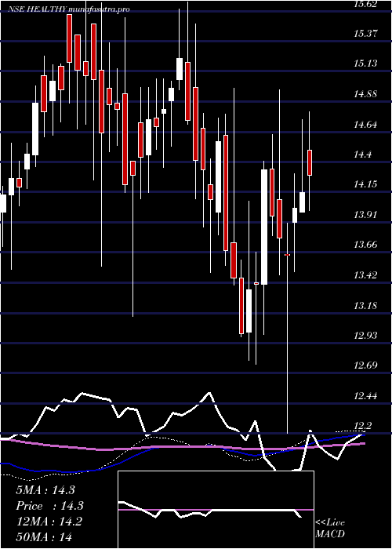The image size is (392, 549).
Task: Click the 13.18 price axis label
Action: tap(366, 306)
